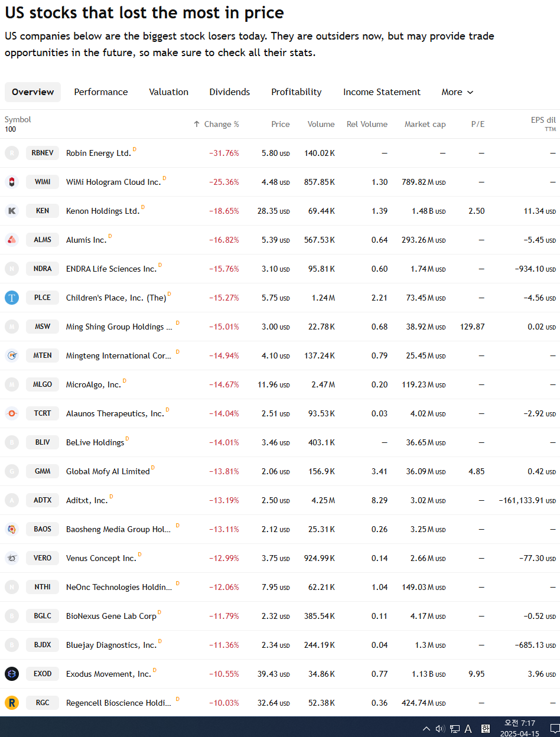560x737 pixels.
Task: Expand the More tabs dropdown
Action: click(457, 92)
